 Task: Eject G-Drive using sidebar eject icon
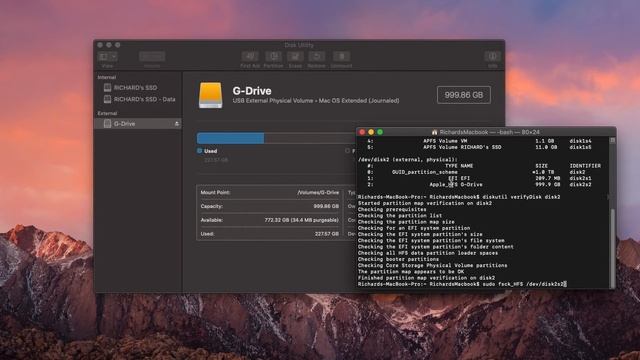click(x=177, y=124)
